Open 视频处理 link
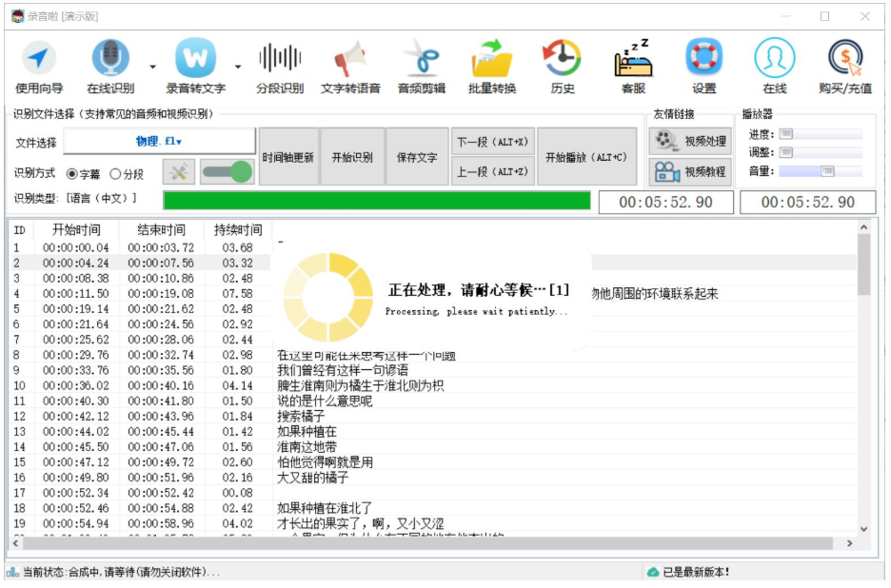 click(x=690, y=141)
